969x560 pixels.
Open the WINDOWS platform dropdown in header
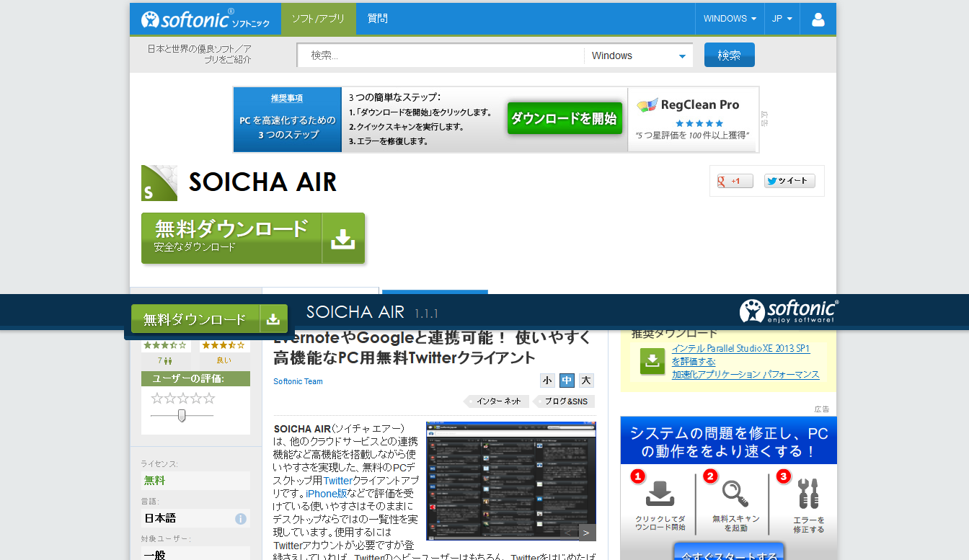pyautogui.click(x=730, y=19)
